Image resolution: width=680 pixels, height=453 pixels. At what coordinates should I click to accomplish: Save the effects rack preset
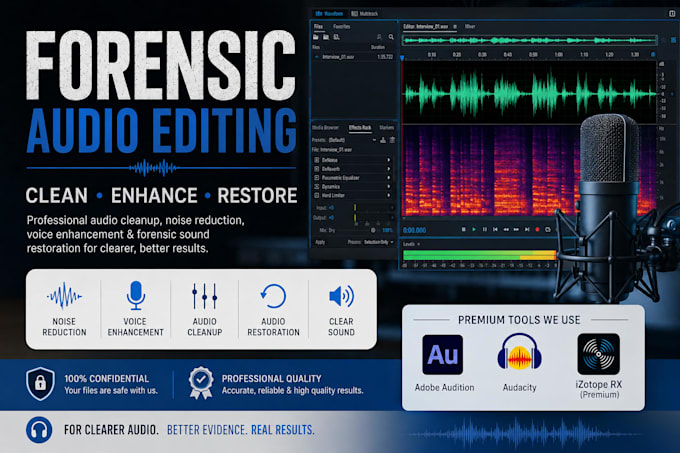tap(383, 140)
